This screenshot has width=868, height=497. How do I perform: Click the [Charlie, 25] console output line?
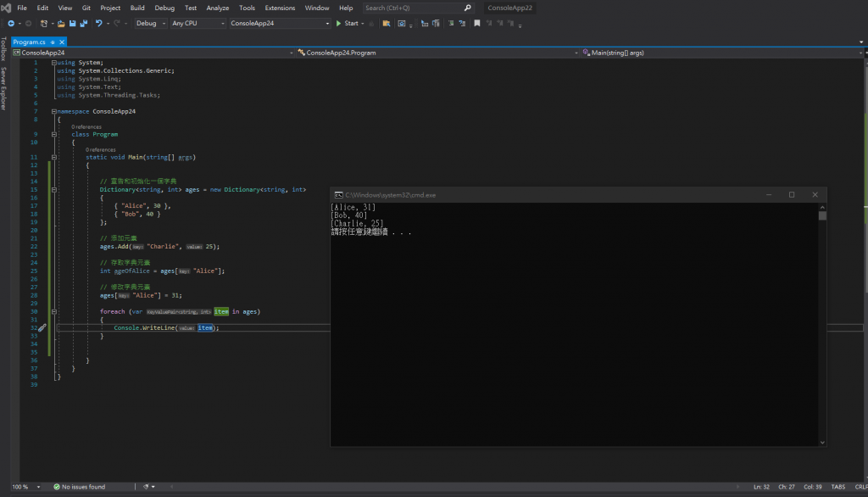(x=357, y=224)
